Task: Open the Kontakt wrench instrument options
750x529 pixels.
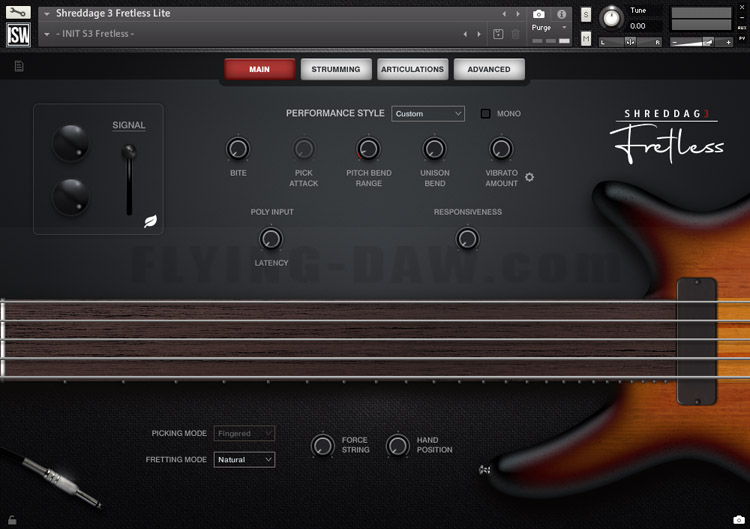Action: coord(18,12)
